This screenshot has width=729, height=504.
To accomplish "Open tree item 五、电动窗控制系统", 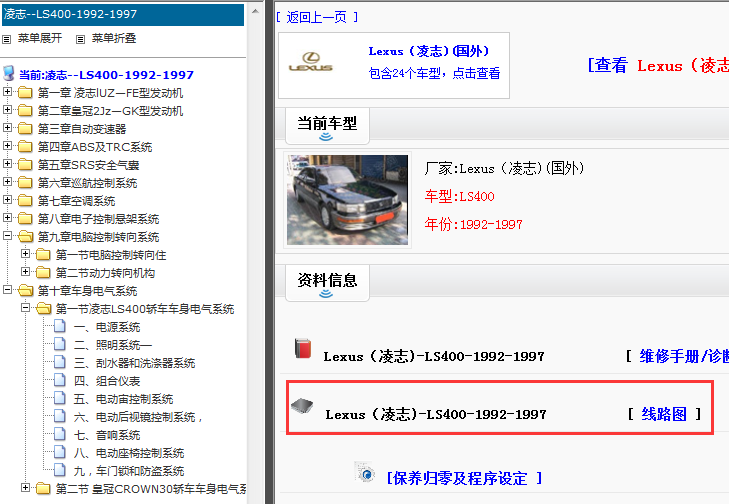I will click(x=123, y=399).
